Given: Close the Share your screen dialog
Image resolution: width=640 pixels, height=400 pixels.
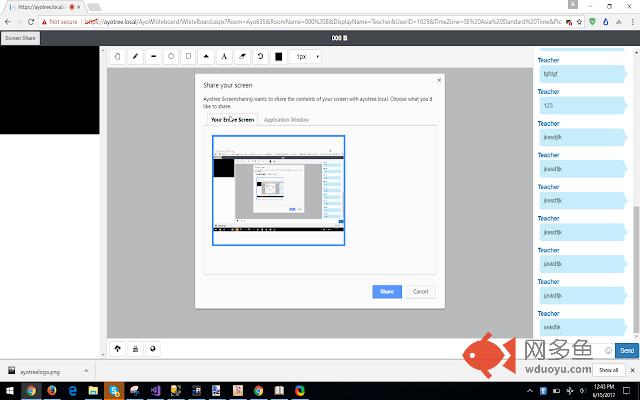Looking at the screenshot, I should tap(439, 80).
